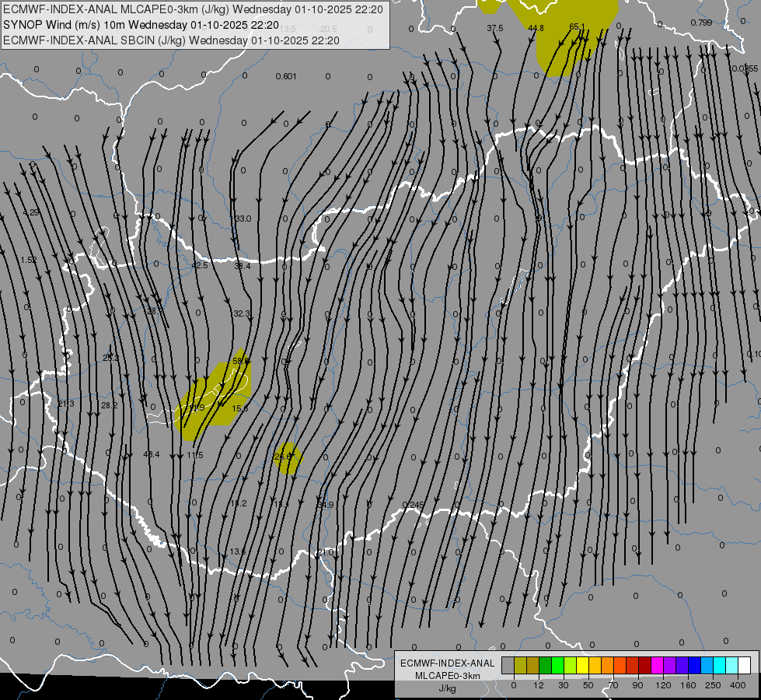761x700 pixels.
Task: Click the pure yellow legend swatch
Action: click(x=582, y=665)
